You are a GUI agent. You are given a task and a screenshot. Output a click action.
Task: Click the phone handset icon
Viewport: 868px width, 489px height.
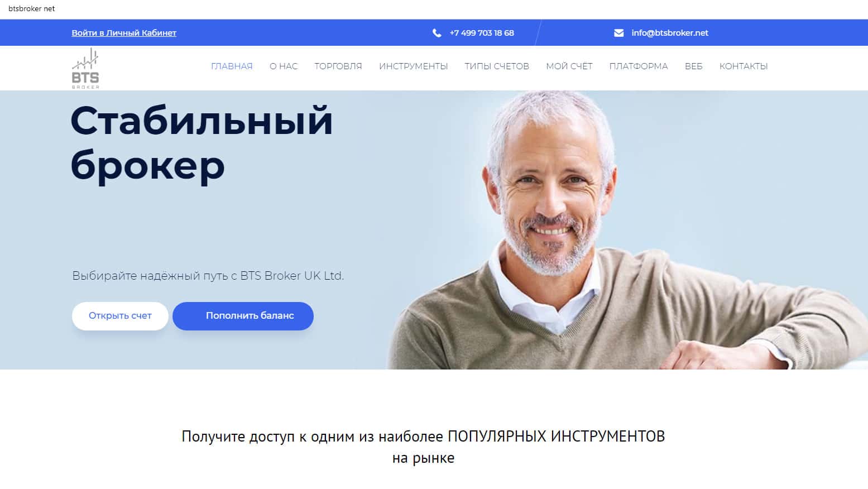click(437, 33)
